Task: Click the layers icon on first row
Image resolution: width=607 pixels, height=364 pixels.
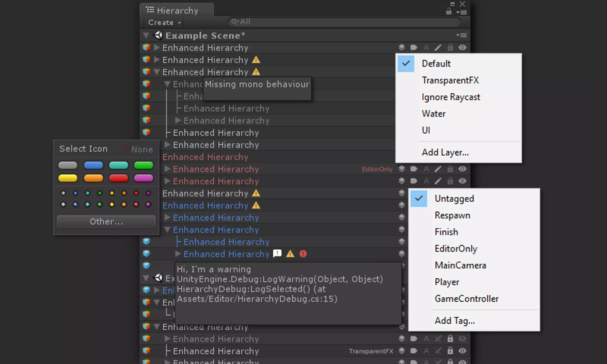Action: [402, 48]
